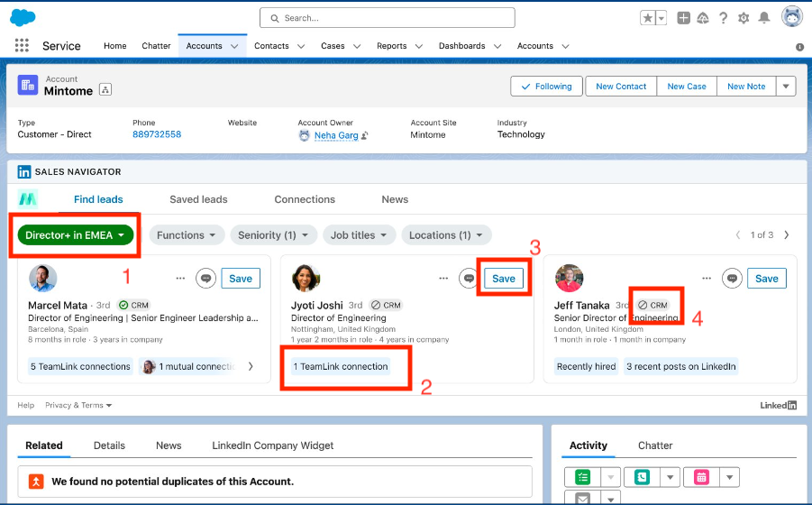Open Marcel Mata's profile photo
This screenshot has height=505, width=812.
(x=43, y=278)
